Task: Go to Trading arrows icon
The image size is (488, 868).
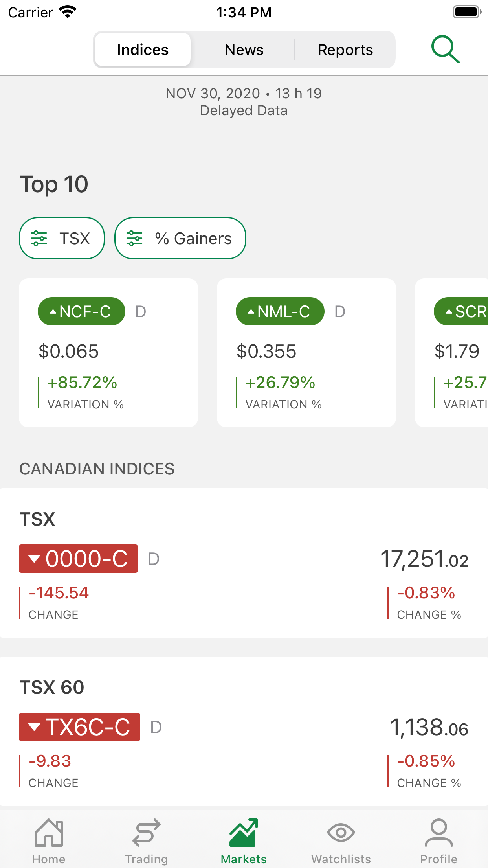Action: (x=146, y=833)
